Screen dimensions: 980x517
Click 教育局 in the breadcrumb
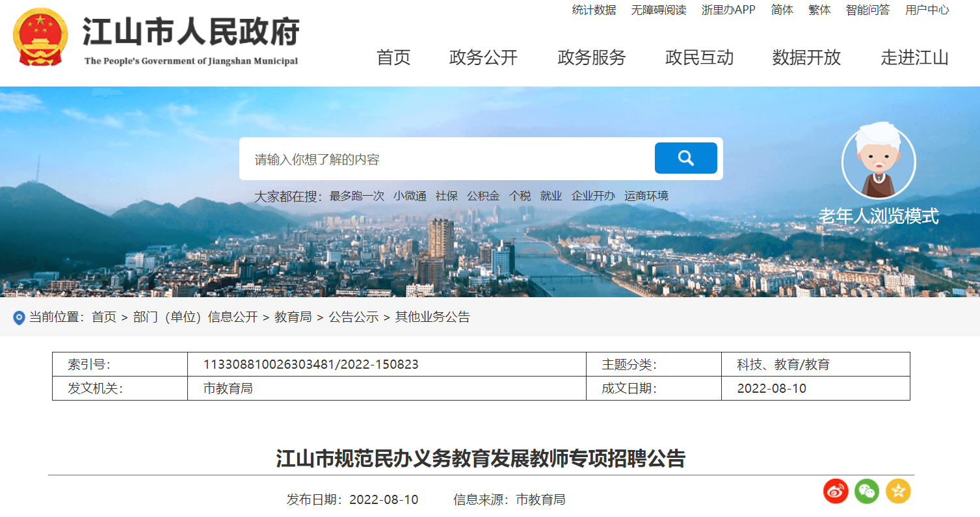(293, 317)
